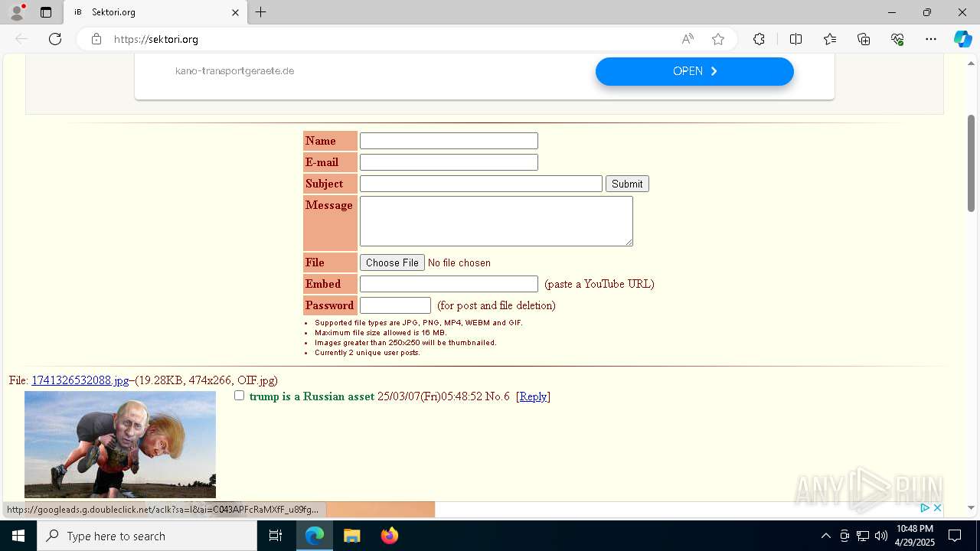Click the Embed YouTube URL field
The width and height of the screenshot is (980, 551).
click(449, 284)
